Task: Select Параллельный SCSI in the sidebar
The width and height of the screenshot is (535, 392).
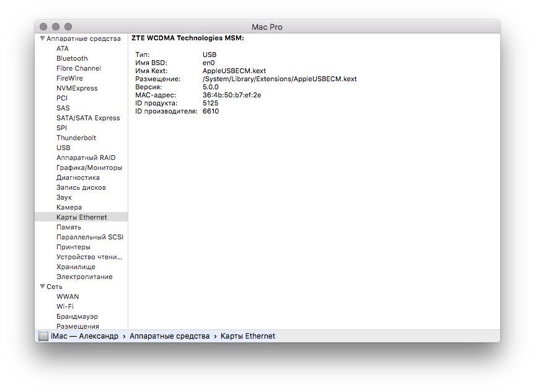Action: pyautogui.click(x=90, y=237)
